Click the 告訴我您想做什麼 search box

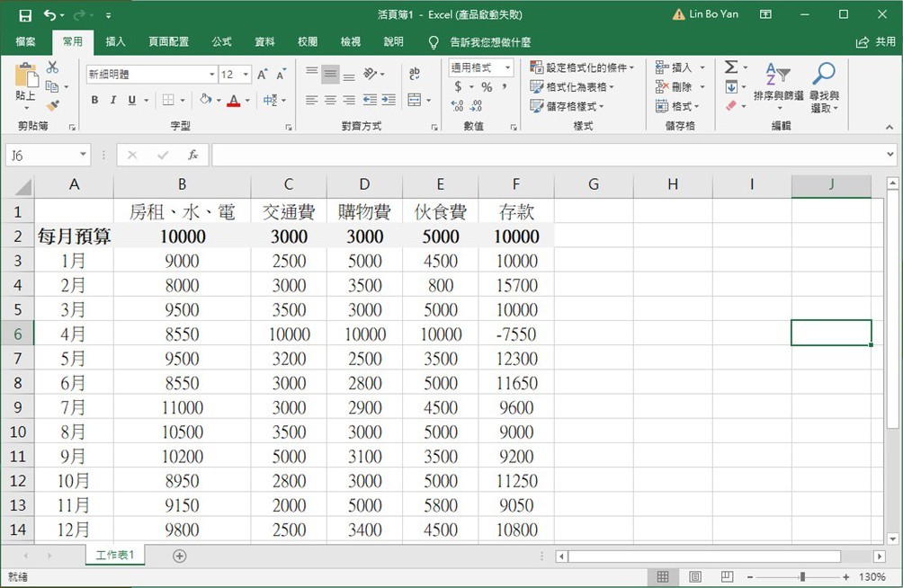[x=490, y=42]
